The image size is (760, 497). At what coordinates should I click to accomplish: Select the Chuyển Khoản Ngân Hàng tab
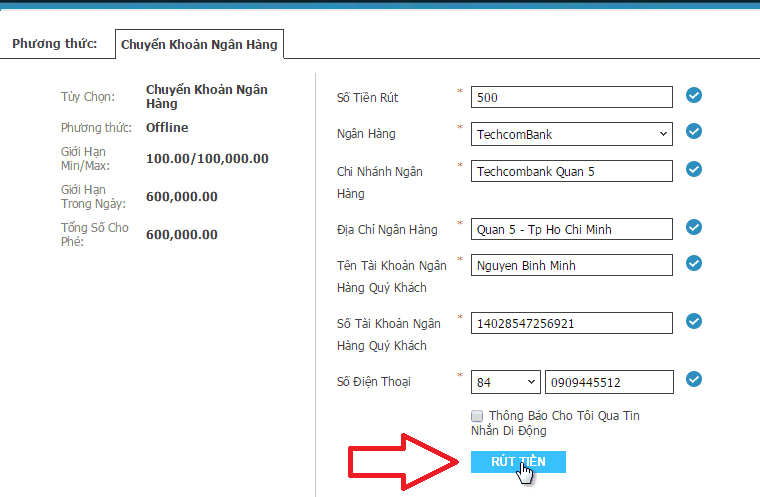199,44
